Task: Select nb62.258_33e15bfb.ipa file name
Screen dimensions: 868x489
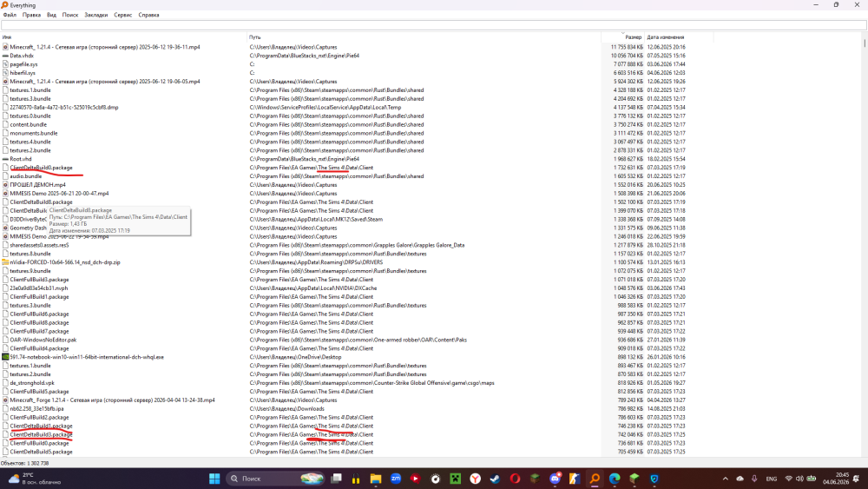Action: [36, 409]
